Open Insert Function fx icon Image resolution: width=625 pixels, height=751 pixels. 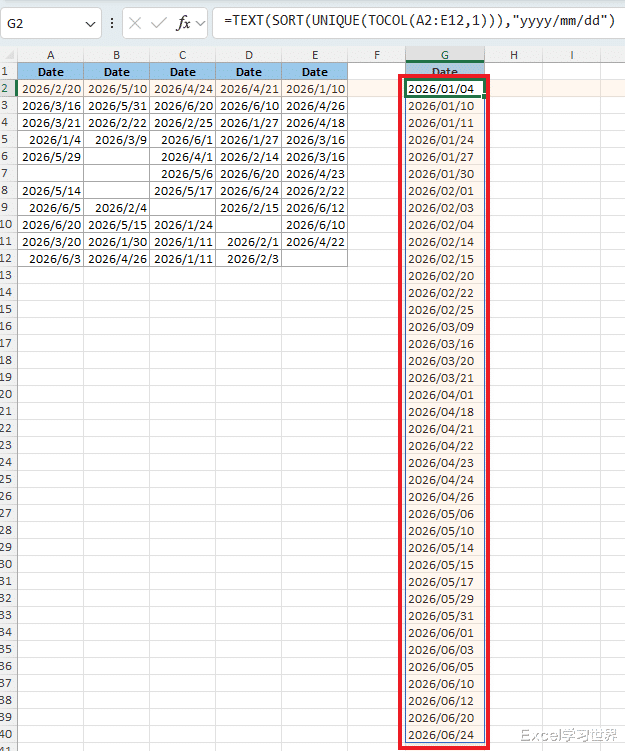[183, 23]
